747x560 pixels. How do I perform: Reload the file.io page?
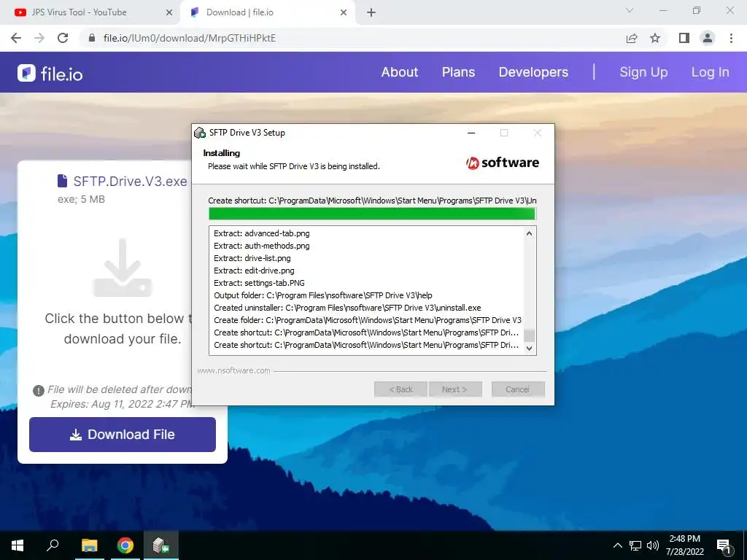point(63,38)
